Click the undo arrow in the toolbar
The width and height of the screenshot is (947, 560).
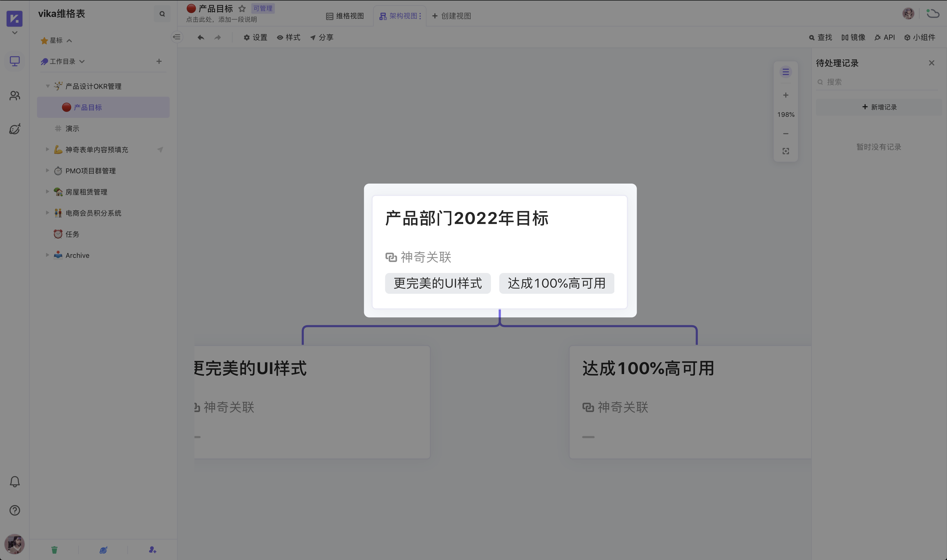click(201, 37)
